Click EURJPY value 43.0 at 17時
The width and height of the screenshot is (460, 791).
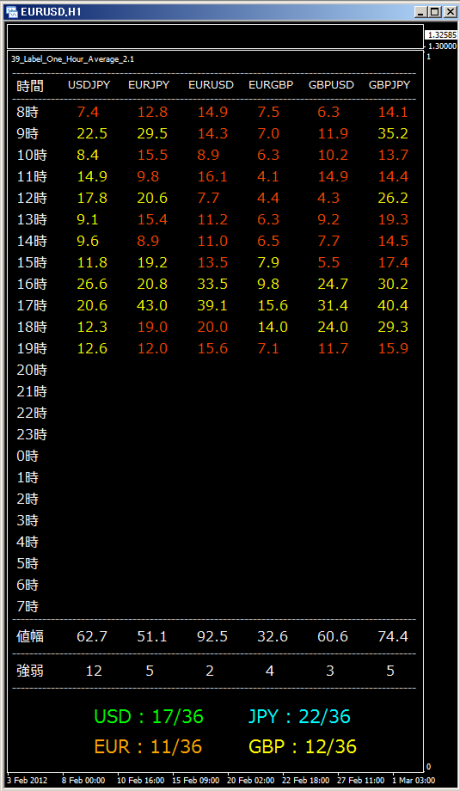152,306
